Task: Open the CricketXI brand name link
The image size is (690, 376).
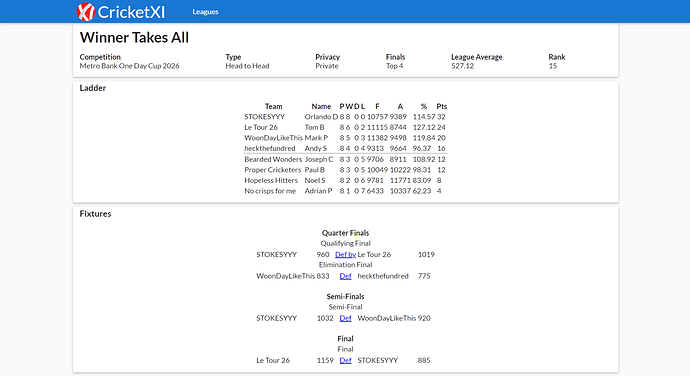Action: [x=131, y=12]
